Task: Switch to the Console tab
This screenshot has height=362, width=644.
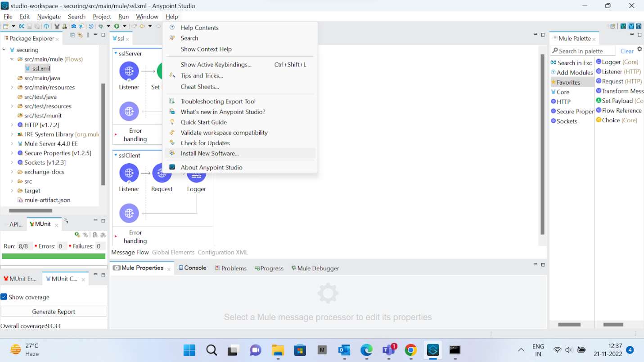Action: tap(192, 268)
